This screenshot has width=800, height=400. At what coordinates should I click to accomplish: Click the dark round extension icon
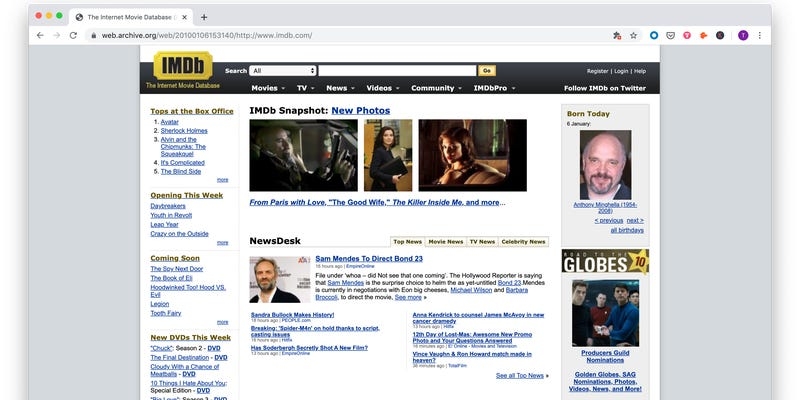click(x=719, y=35)
